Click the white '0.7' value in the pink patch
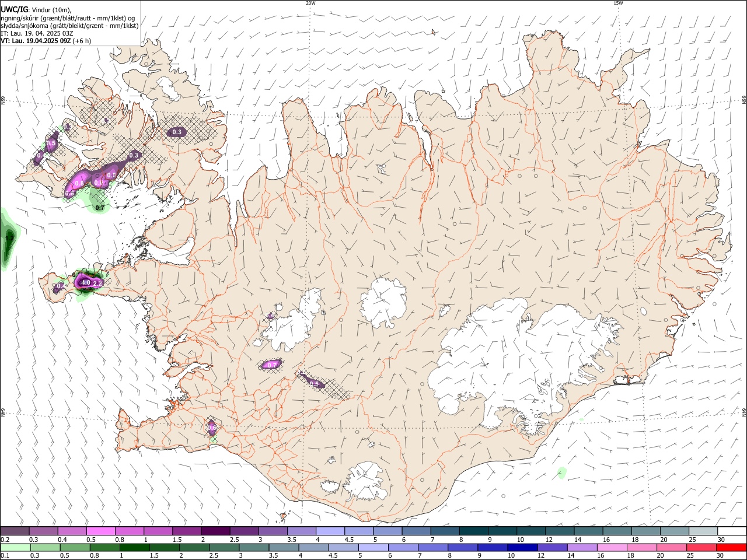This screenshot has width=747, height=560. click(x=272, y=365)
